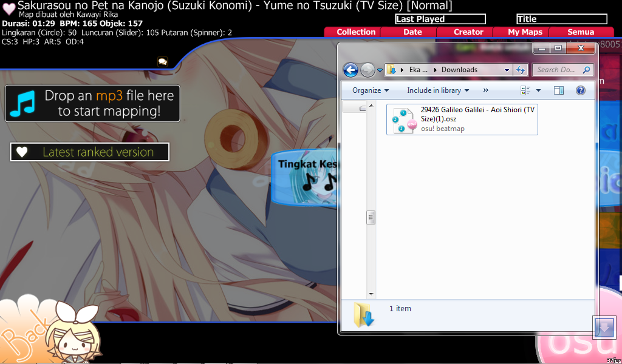Viewport: 622px width, 364px height.
Task: Click Downloads in the address bar path
Action: click(x=459, y=70)
